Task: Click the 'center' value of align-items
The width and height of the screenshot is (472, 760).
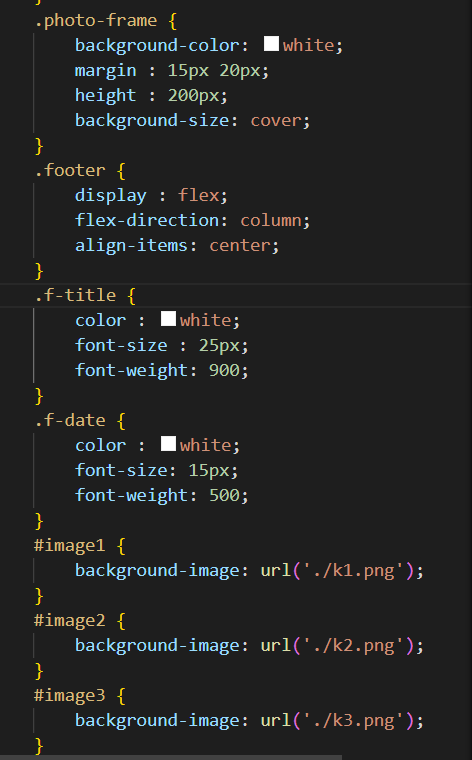Action: (240, 246)
